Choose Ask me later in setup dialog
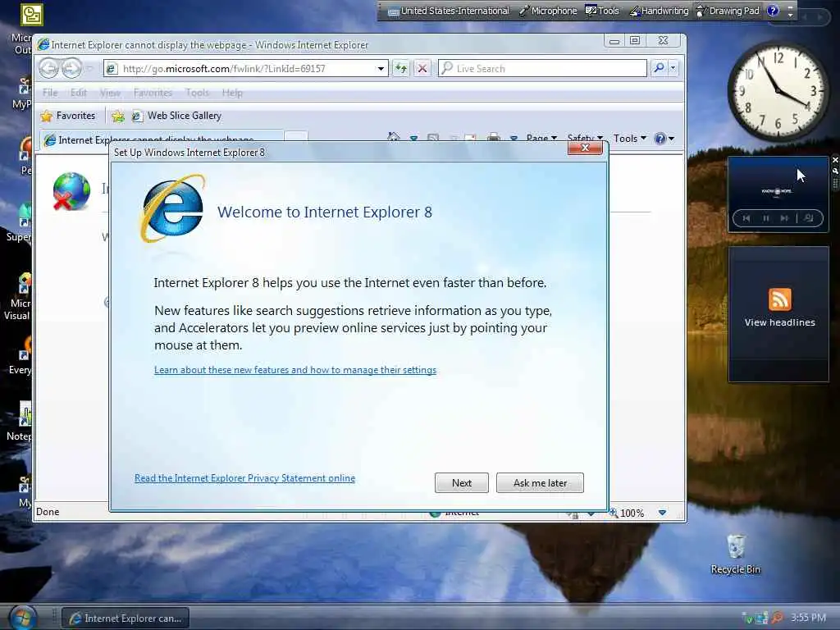This screenshot has height=630, width=840. (540, 482)
